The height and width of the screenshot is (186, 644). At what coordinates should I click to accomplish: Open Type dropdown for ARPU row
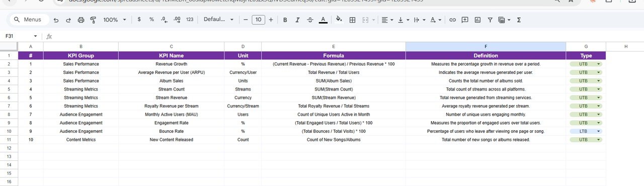tap(586, 72)
